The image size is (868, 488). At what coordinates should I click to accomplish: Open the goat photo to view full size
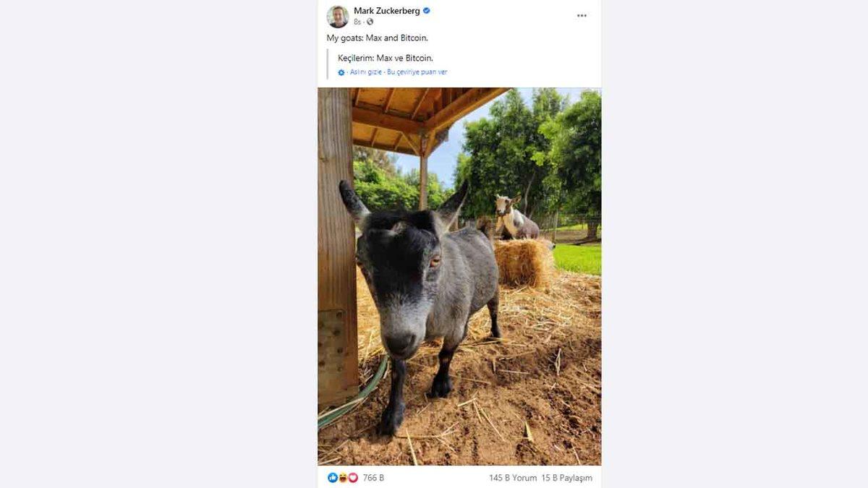461,275
